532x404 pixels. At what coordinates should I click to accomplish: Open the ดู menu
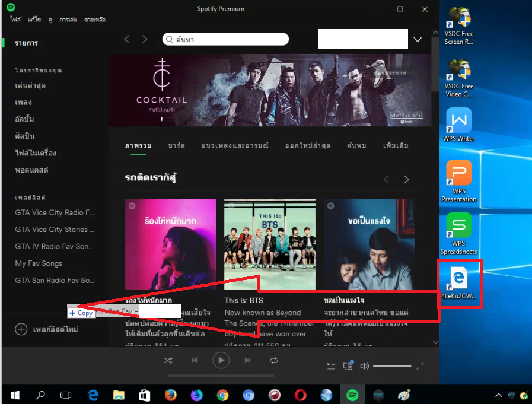tap(50, 20)
